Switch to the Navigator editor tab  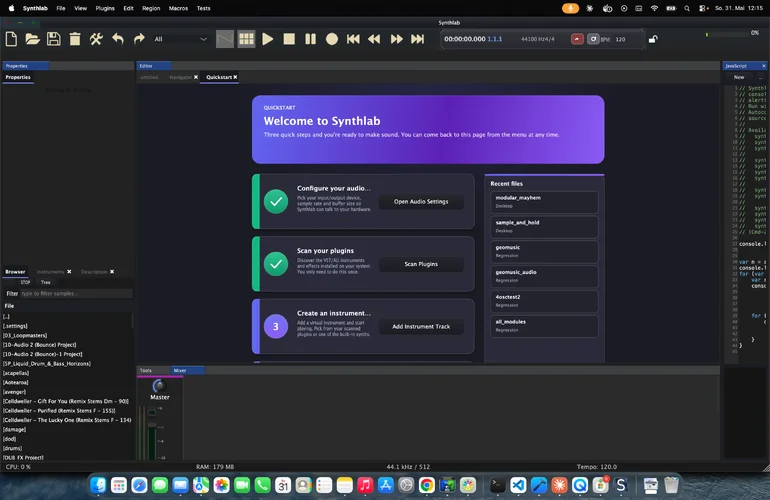[x=180, y=77]
